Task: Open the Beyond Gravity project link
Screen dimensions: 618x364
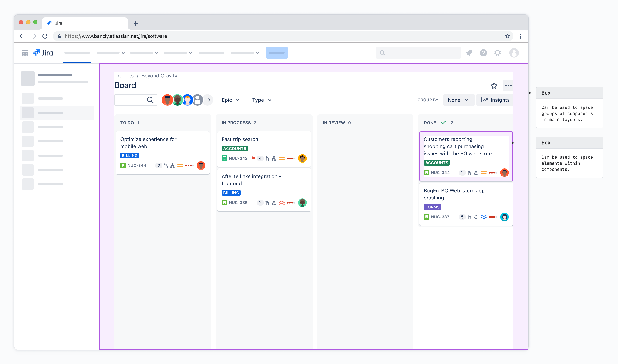Action: (x=159, y=76)
